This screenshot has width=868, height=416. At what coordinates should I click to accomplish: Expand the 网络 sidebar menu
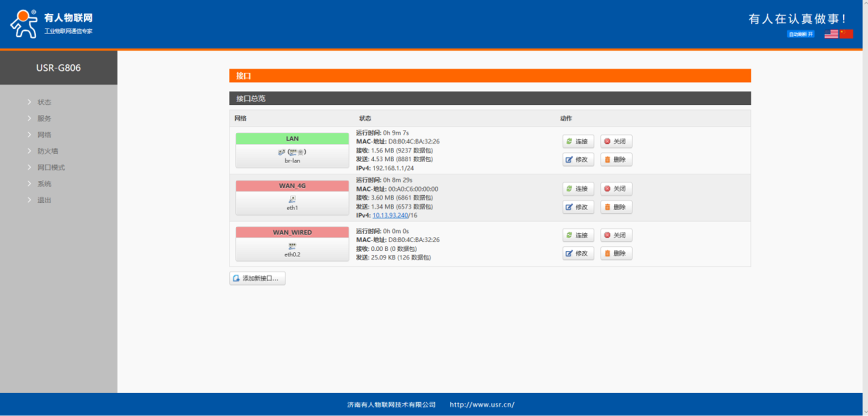(44, 135)
